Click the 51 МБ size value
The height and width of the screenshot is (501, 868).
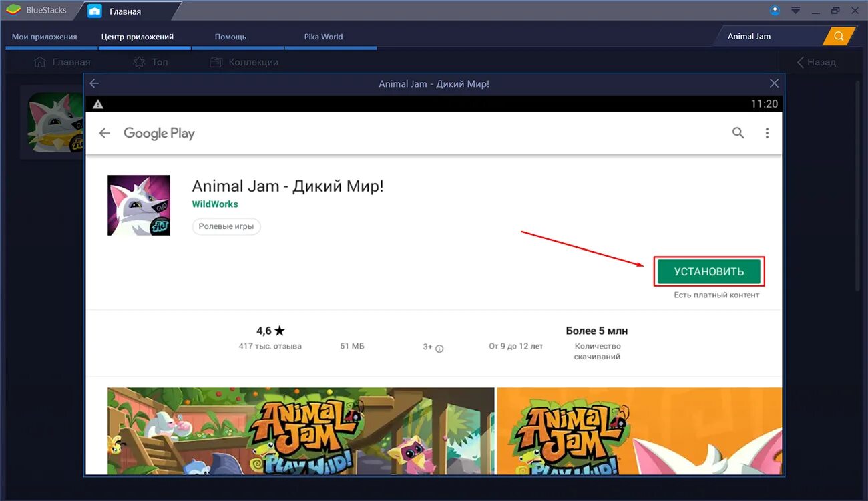pos(353,346)
